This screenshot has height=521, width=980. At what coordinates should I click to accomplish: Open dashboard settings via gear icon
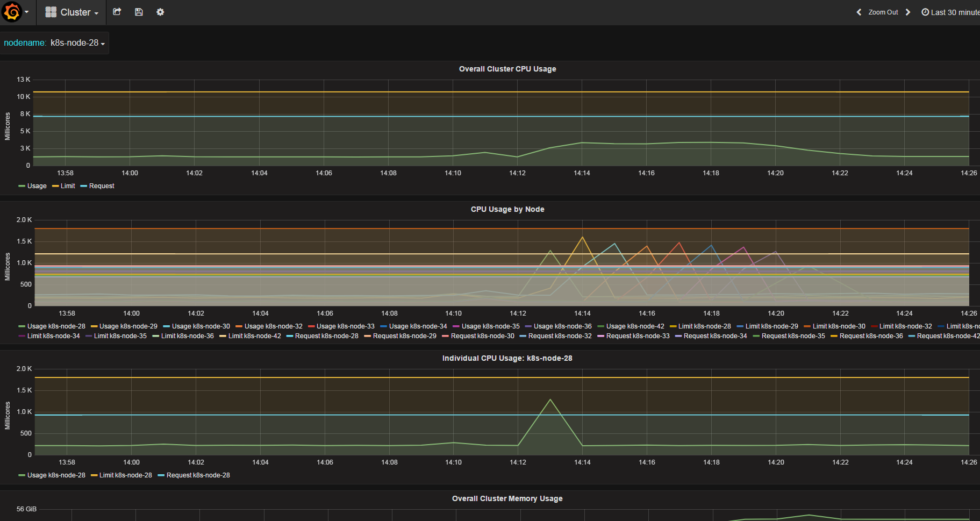coord(160,12)
